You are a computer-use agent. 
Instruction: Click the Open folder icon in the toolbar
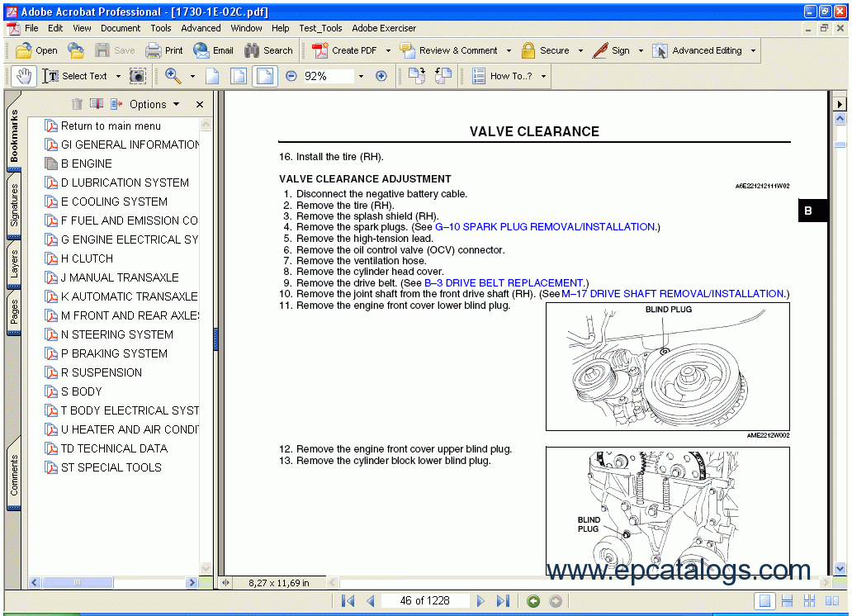(23, 50)
